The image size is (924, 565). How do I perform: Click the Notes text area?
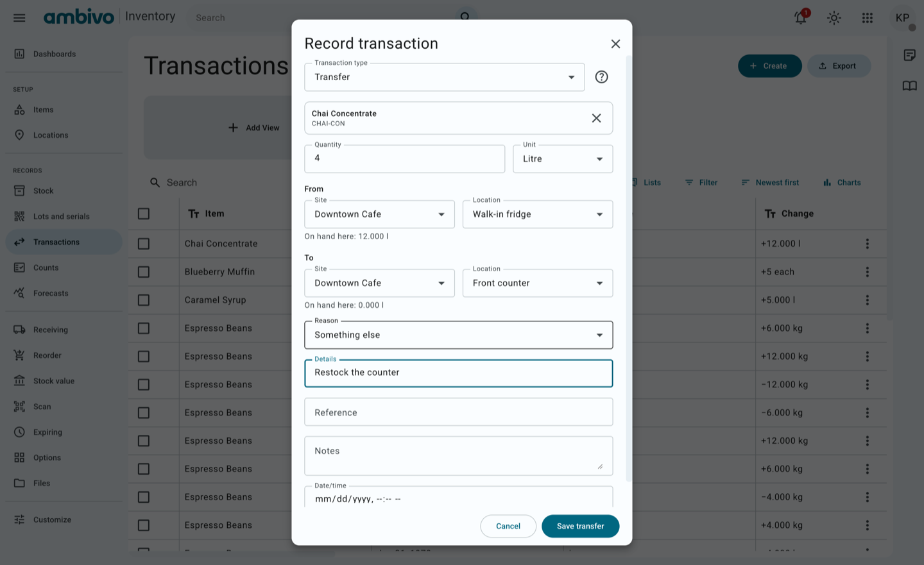pos(458,456)
